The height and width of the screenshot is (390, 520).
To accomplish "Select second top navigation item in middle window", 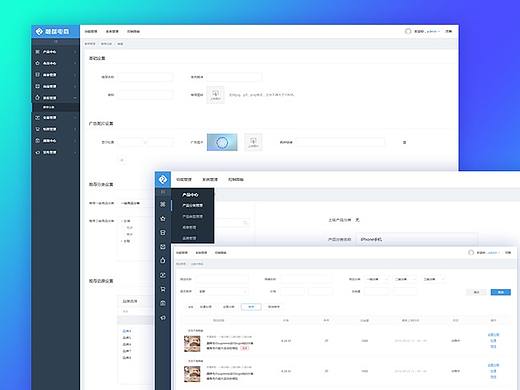I will point(210,180).
